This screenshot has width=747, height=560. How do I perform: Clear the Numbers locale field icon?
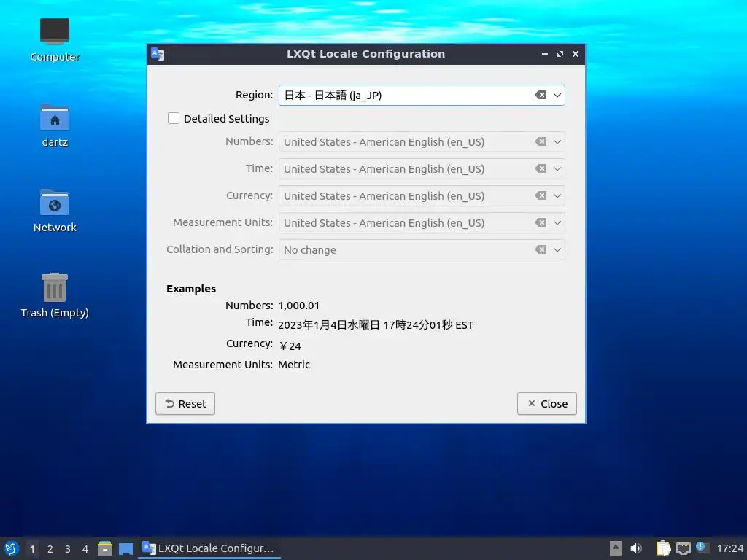541,141
